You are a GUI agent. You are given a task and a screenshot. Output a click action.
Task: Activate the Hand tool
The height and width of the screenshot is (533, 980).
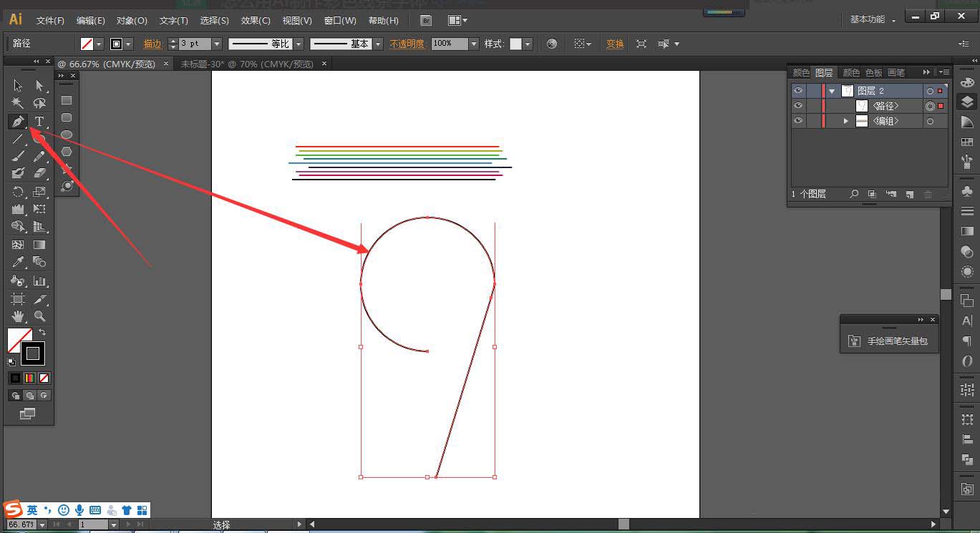tap(18, 316)
